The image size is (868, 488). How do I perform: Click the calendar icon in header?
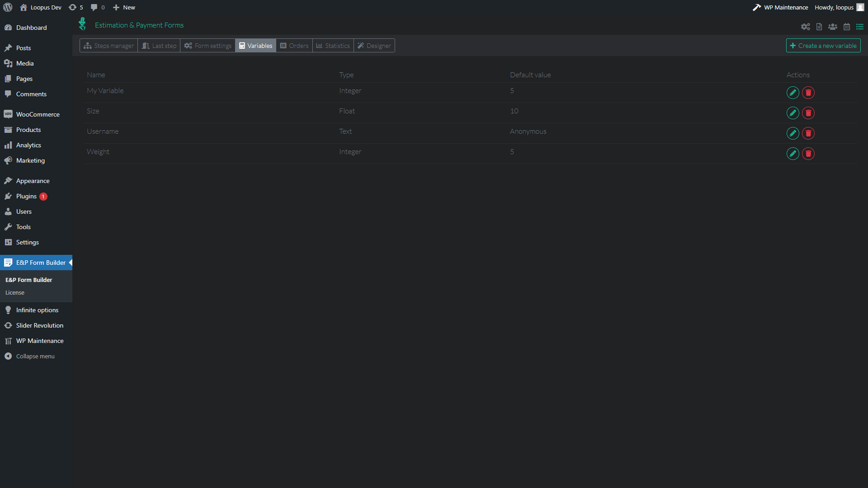click(x=846, y=27)
